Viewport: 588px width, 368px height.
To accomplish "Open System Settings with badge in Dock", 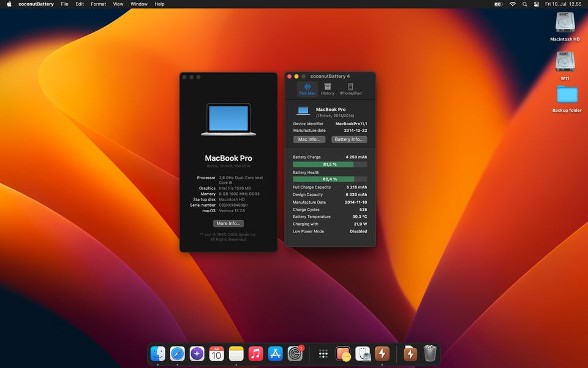I will [x=295, y=354].
